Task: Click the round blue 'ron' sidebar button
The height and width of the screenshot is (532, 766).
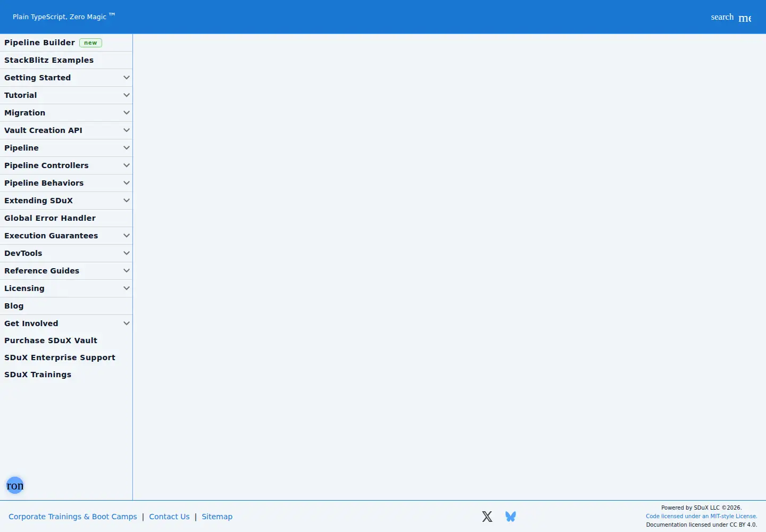Action: 15,485
